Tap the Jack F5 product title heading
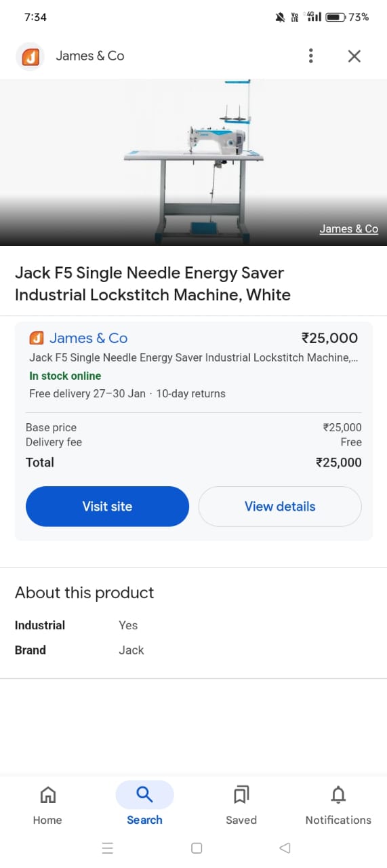This screenshot has height=868, width=387. [x=152, y=284]
